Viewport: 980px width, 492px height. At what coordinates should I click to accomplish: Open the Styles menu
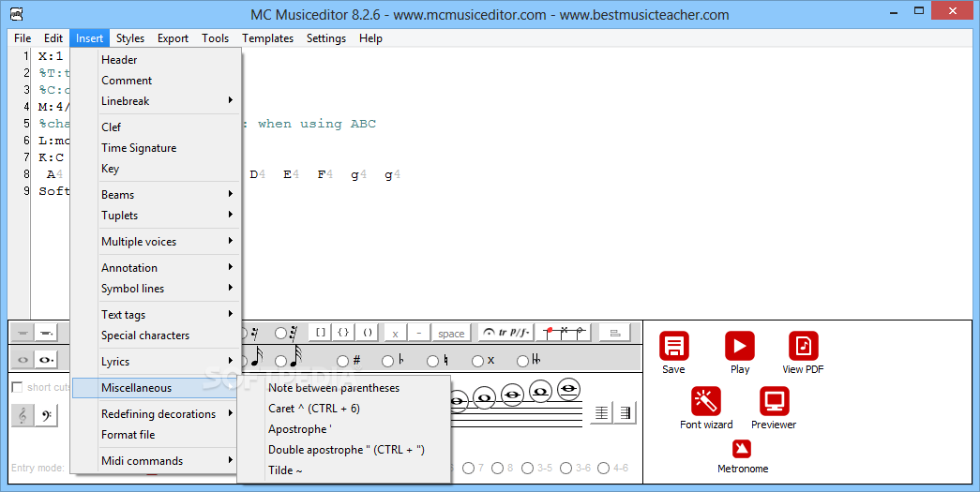tap(130, 38)
